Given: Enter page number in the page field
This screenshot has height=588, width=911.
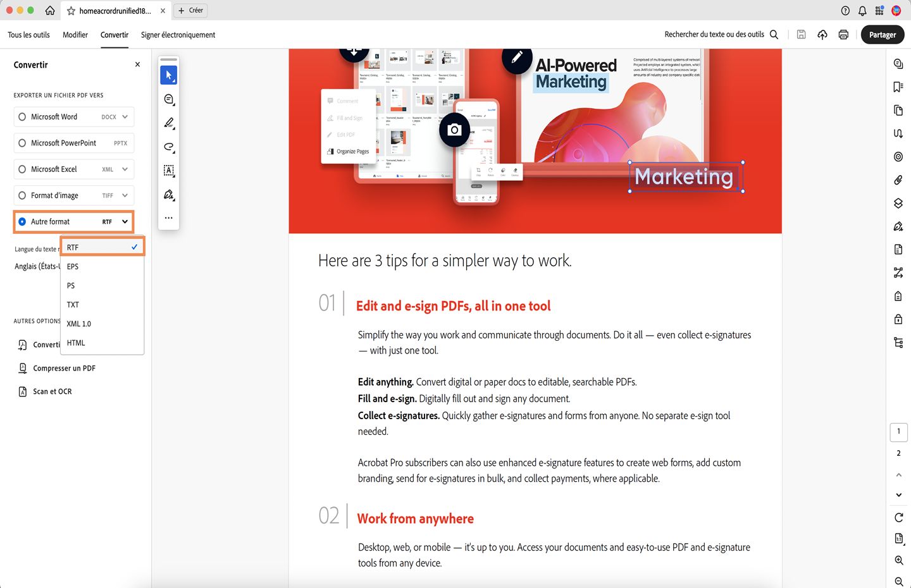Looking at the screenshot, I should click(898, 432).
